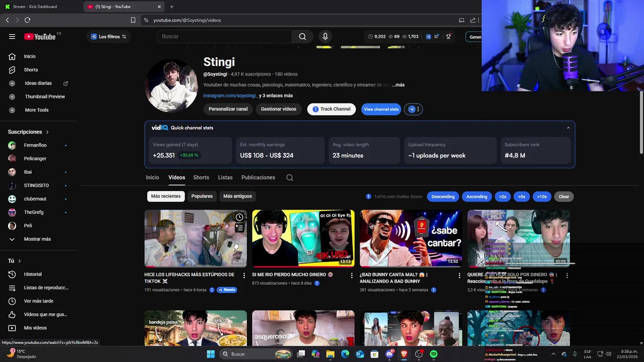644x362 pixels.
Task: Click vidIQ trophy icon in top bar
Action: tap(448, 37)
